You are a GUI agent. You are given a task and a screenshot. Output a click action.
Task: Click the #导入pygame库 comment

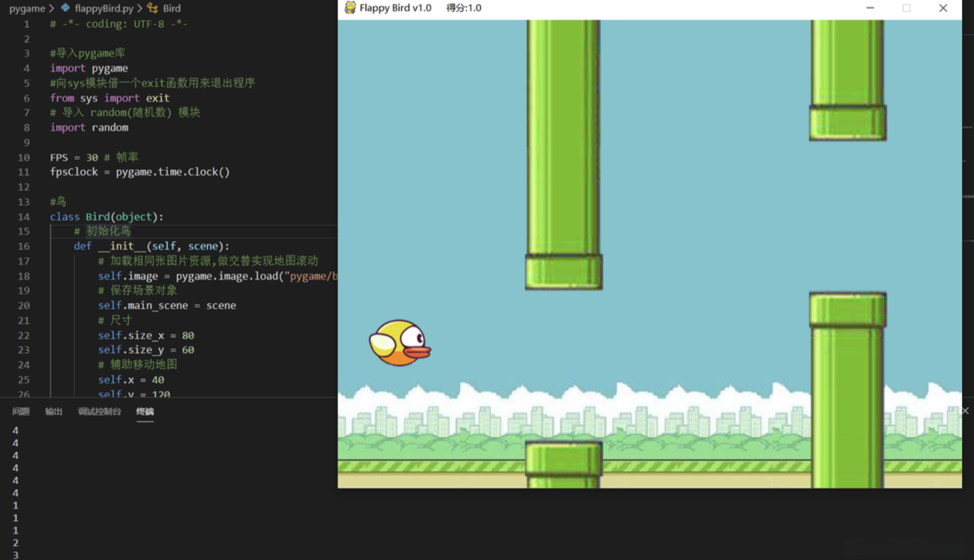[88, 53]
